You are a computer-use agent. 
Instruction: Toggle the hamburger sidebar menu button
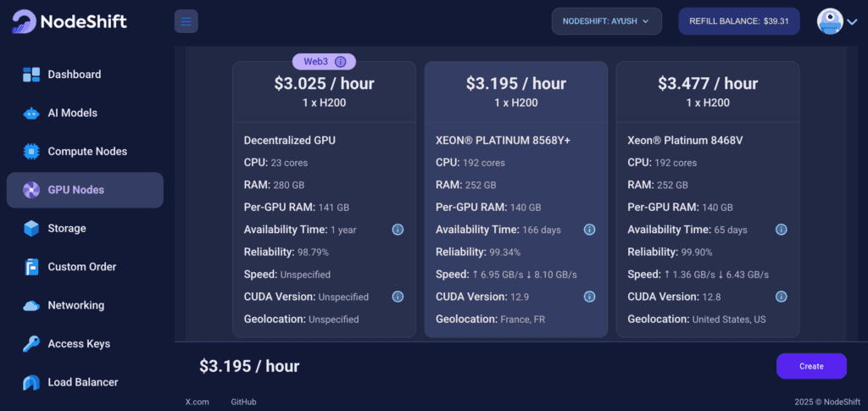coord(186,21)
